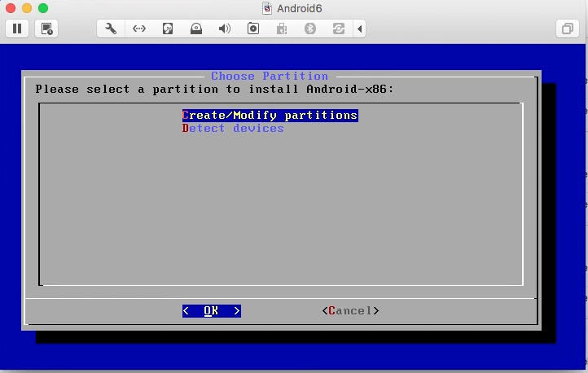
Task: Open the VM snapshots button
Action: (x=46, y=29)
